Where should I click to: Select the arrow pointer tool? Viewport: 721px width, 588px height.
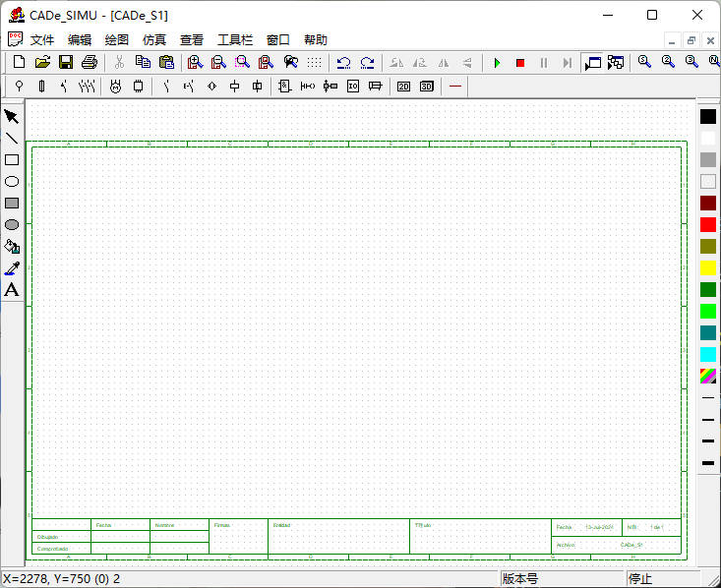pyautogui.click(x=12, y=117)
